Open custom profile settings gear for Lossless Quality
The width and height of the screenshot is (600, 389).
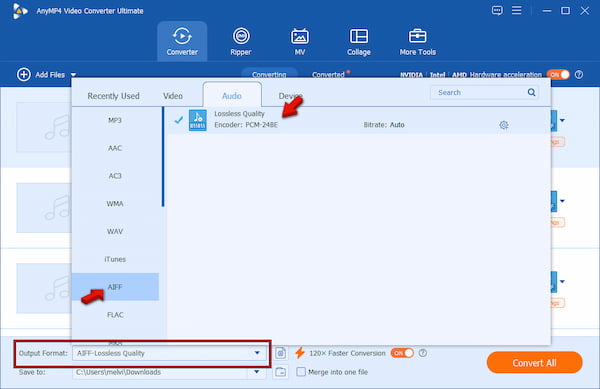504,125
